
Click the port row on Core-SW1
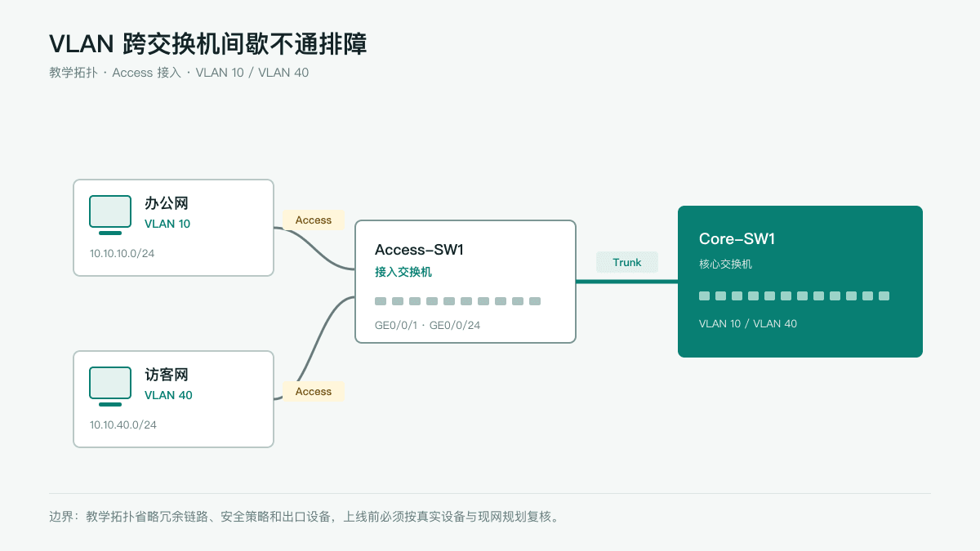(x=794, y=295)
